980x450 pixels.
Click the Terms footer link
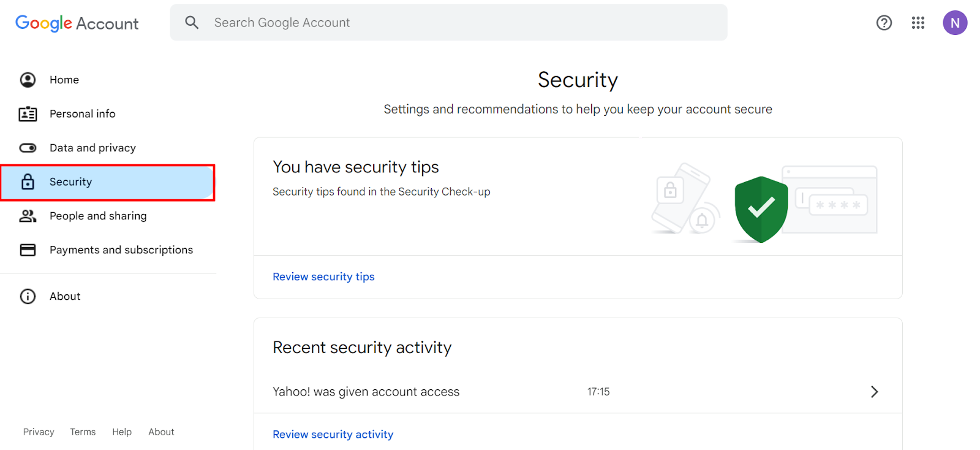pyautogui.click(x=83, y=432)
